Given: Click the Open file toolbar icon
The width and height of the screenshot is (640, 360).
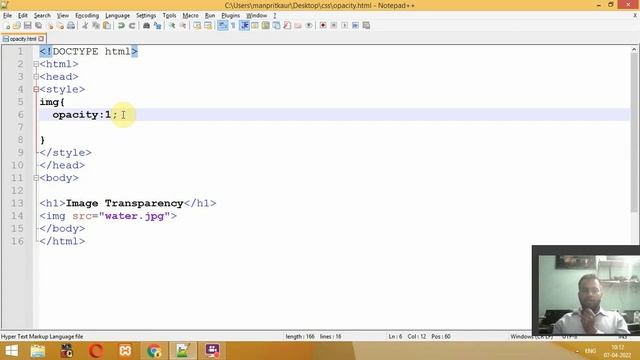Looking at the screenshot, I should click(17, 26).
